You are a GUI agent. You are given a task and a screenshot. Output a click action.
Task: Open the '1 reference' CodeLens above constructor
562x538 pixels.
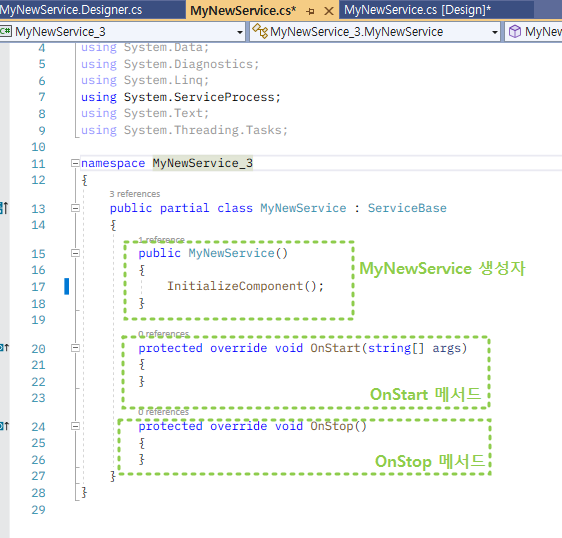(162, 239)
